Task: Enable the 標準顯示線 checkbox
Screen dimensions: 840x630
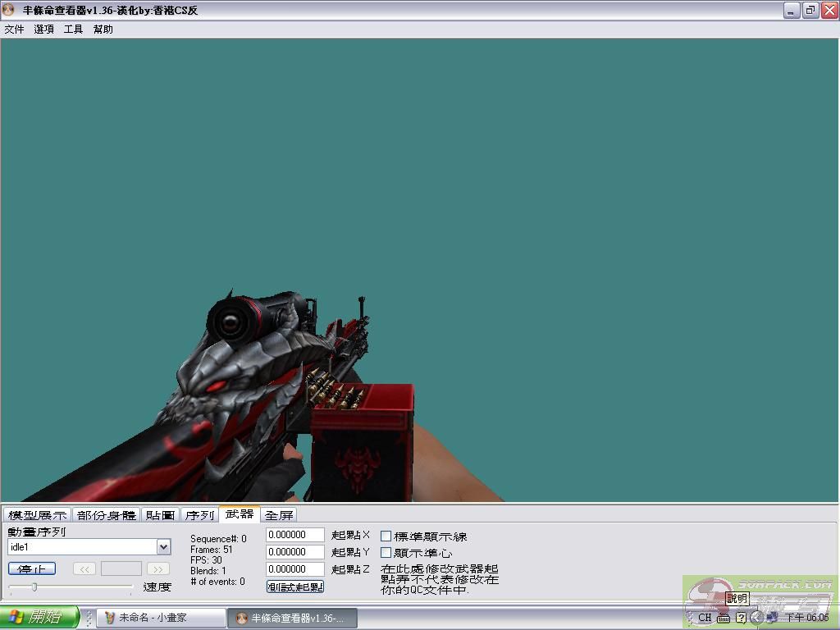Action: [x=386, y=536]
